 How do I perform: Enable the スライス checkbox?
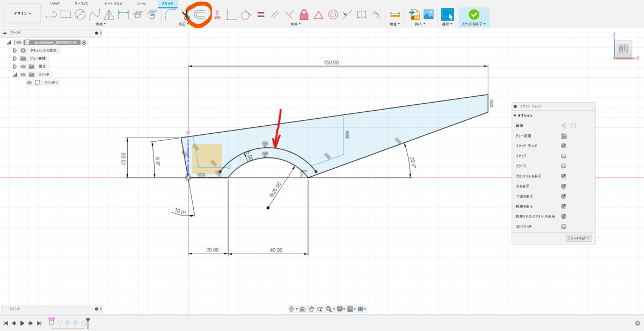pyautogui.click(x=563, y=166)
